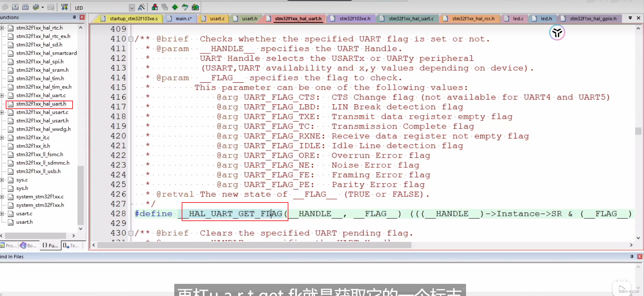This screenshot has height=296, width=644.
Task: Select stm32f1xx_hal_wwdg.h in the tree
Action: [x=43, y=129]
